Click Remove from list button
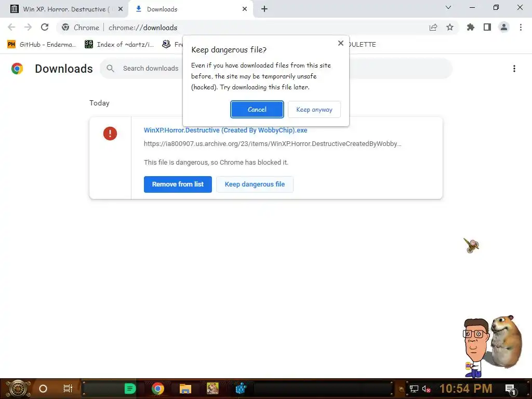 click(x=178, y=184)
